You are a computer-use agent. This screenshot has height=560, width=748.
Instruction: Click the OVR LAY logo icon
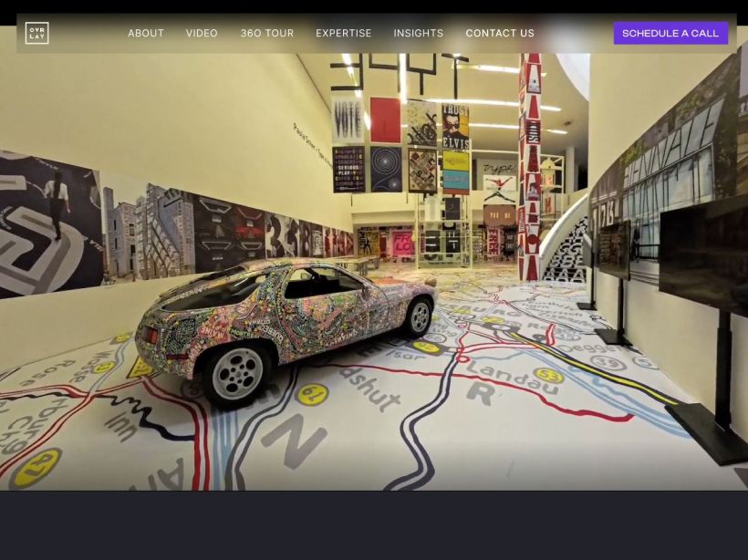(x=36, y=33)
